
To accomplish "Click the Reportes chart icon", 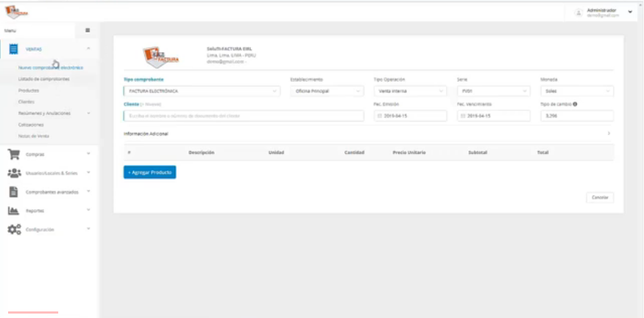I will [13, 211].
